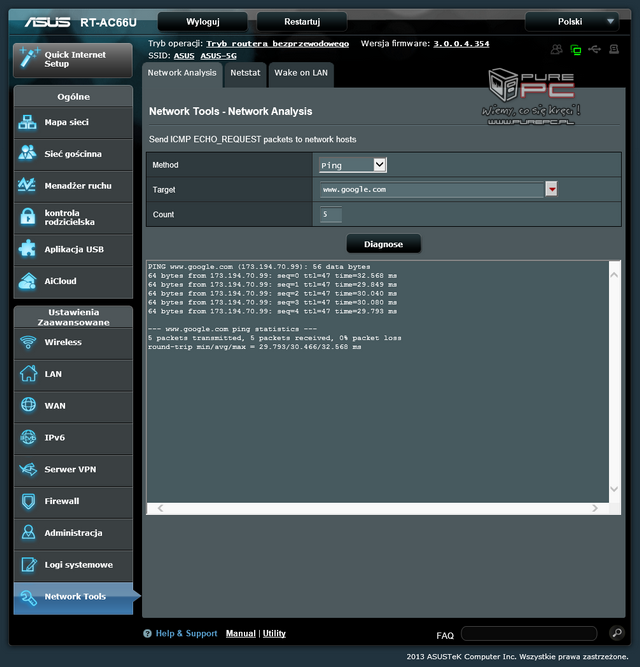Select the IPv6 globe icon
The image size is (640, 667).
28,437
